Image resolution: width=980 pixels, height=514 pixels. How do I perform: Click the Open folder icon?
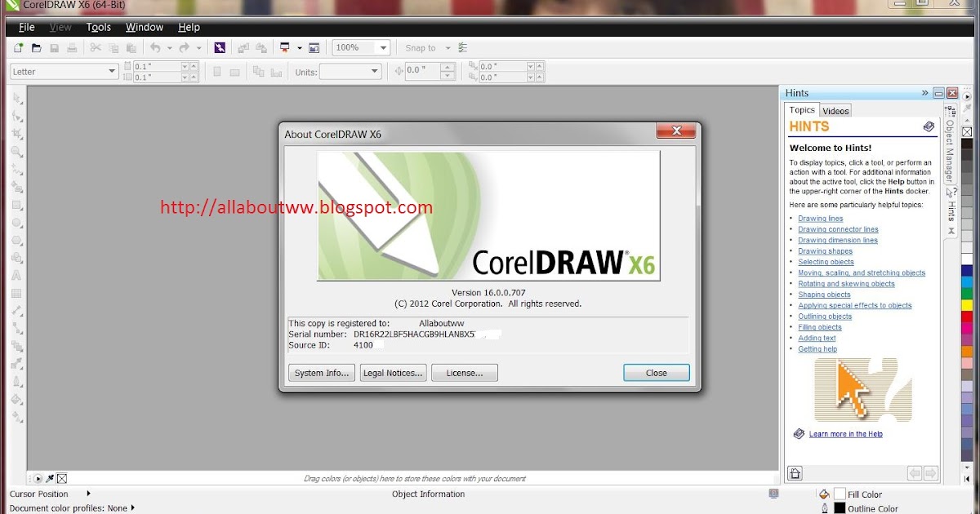(36, 48)
